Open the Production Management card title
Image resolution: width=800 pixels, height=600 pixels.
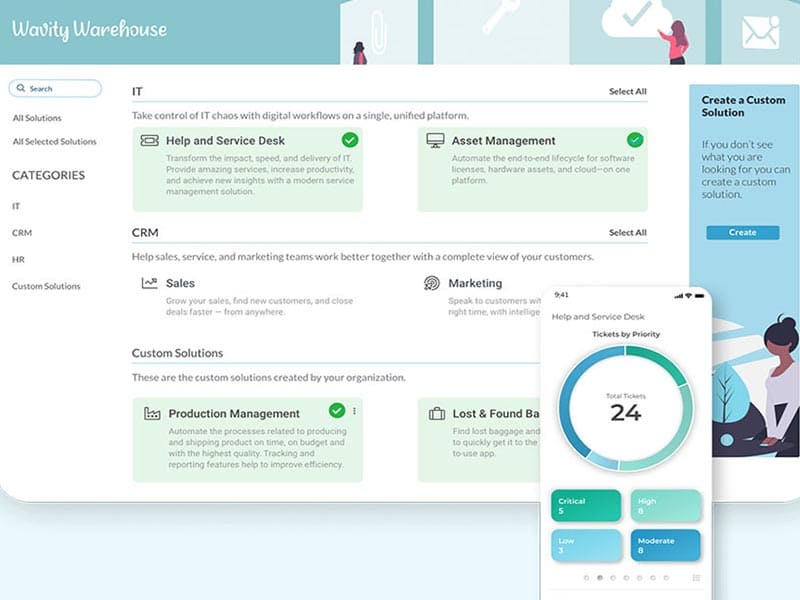pos(234,413)
